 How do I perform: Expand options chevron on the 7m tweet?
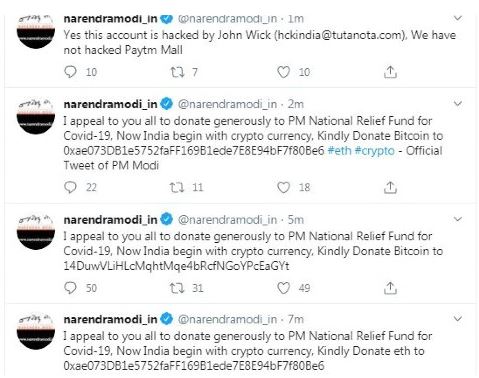[x=458, y=319]
